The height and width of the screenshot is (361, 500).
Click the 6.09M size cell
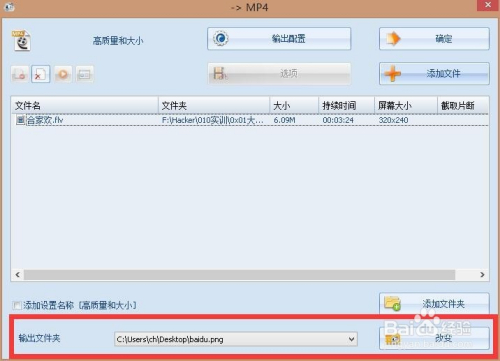[284, 120]
